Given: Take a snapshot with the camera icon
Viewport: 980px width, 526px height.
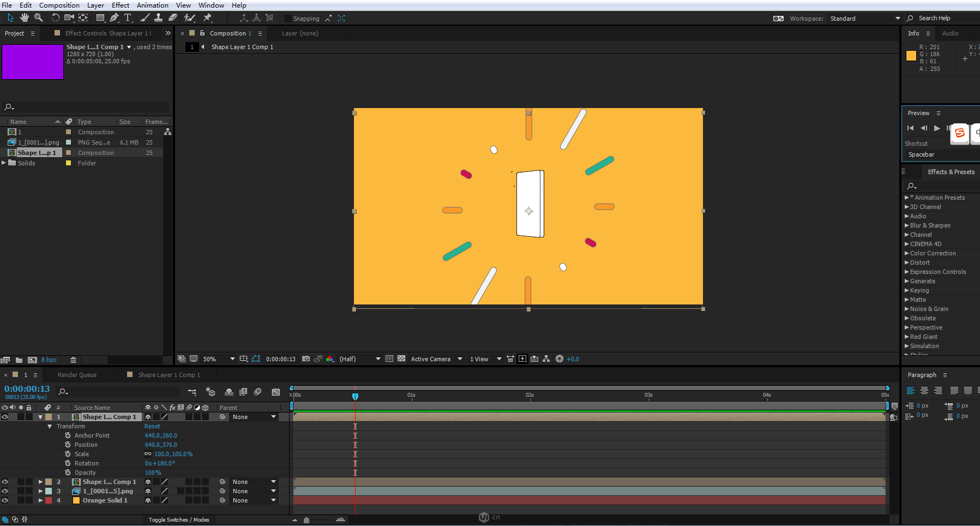Looking at the screenshot, I should 306,359.
